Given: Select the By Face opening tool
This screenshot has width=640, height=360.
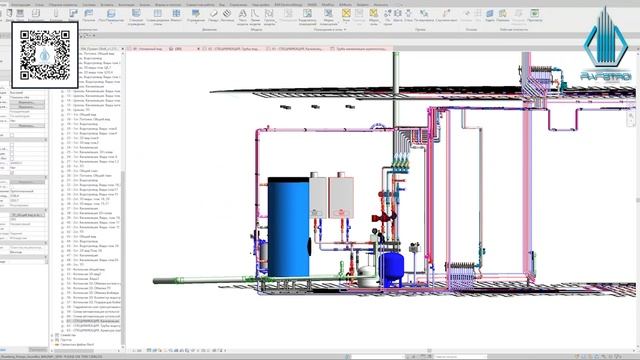Looking at the screenshot, I should (387, 17).
